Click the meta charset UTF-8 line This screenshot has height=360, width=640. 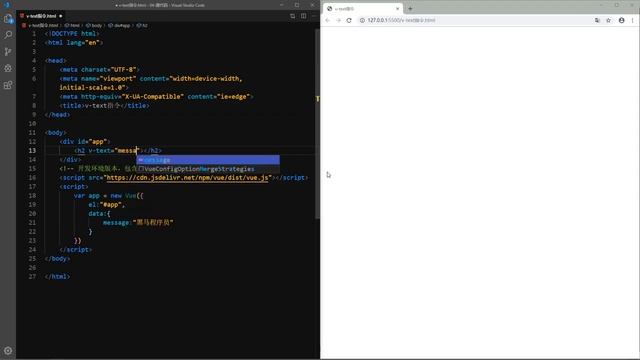click(x=100, y=70)
